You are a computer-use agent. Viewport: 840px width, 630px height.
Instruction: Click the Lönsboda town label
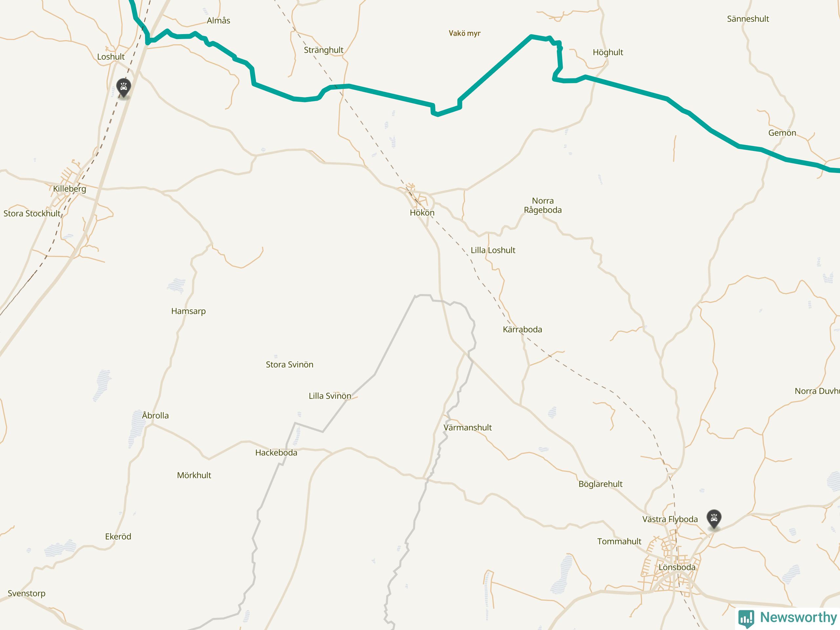[677, 567]
